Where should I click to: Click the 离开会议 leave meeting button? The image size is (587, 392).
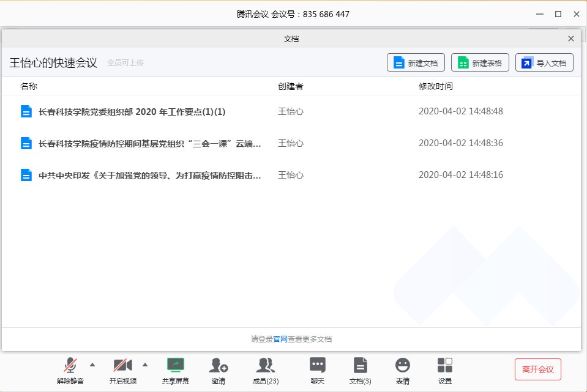click(537, 369)
